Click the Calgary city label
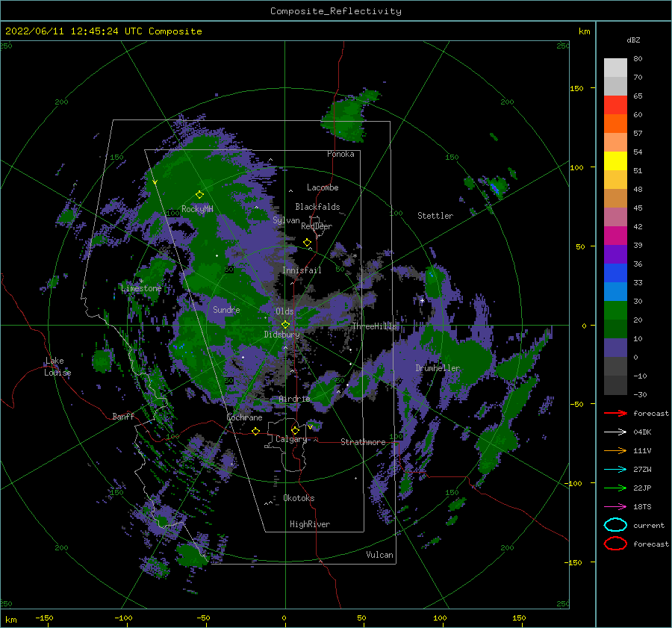Image resolution: width=672 pixels, height=628 pixels. pos(291,439)
